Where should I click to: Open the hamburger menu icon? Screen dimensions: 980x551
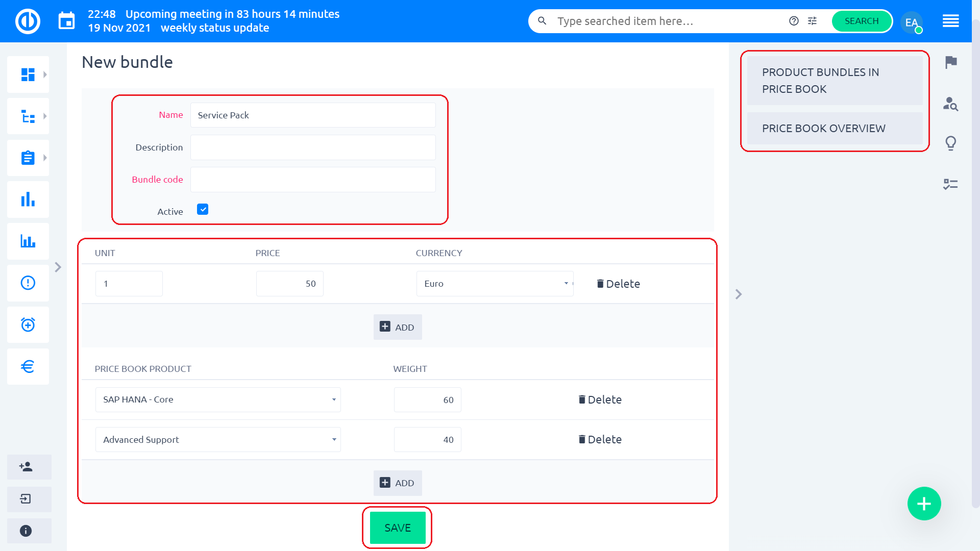click(950, 21)
